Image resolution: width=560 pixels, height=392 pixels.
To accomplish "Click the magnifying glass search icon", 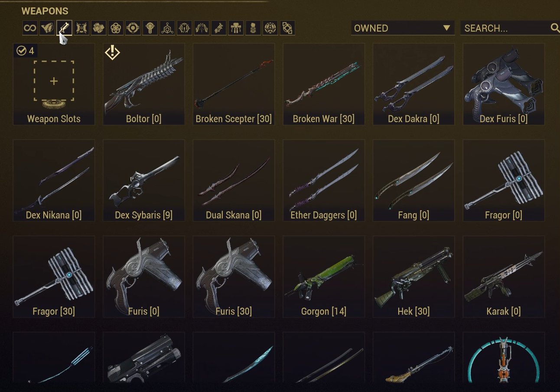I will coord(555,28).
